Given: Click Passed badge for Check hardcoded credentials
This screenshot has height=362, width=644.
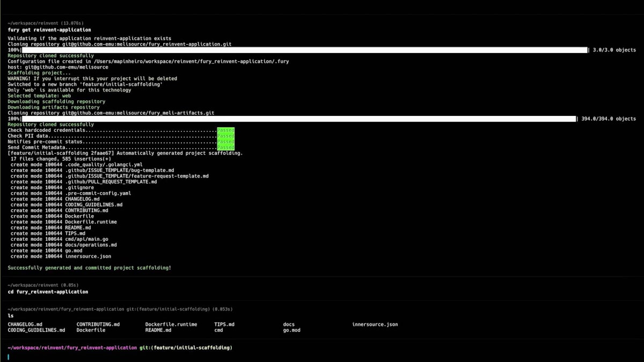Looking at the screenshot, I should [x=226, y=130].
